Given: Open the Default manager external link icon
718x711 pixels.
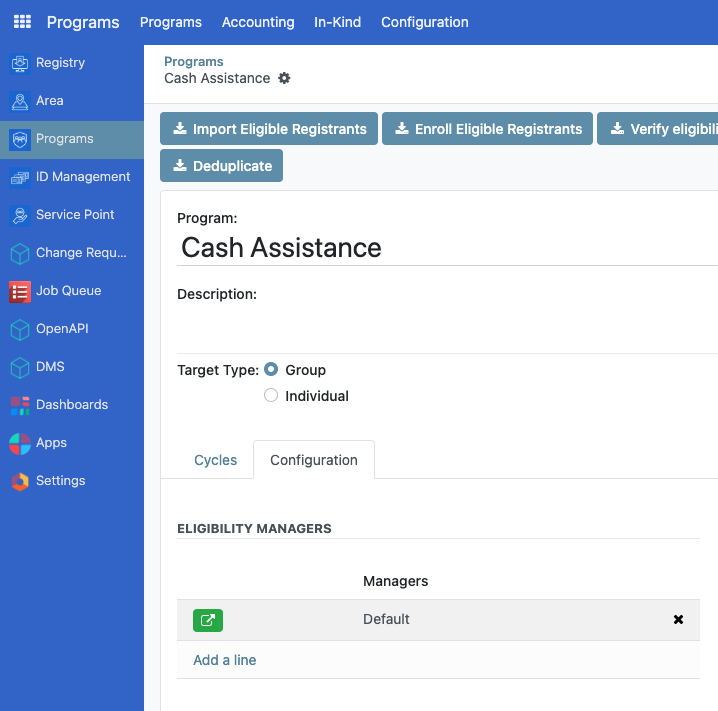Looking at the screenshot, I should click(208, 620).
